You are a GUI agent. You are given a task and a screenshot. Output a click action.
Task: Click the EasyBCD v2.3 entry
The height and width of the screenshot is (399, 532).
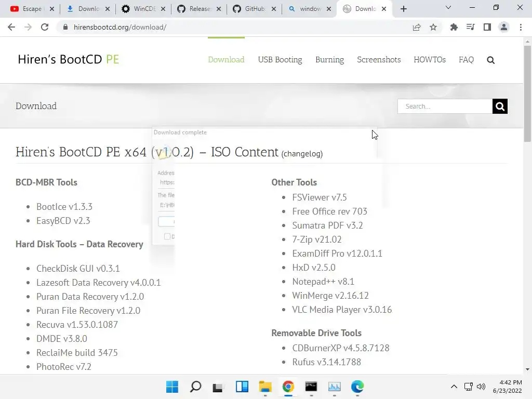(63, 221)
